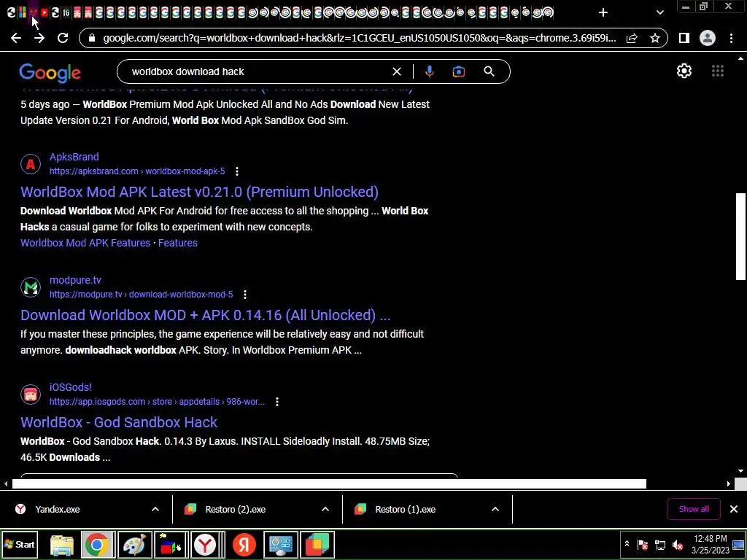Open the Features sitelink
The width and height of the screenshot is (747, 560).
178,243
